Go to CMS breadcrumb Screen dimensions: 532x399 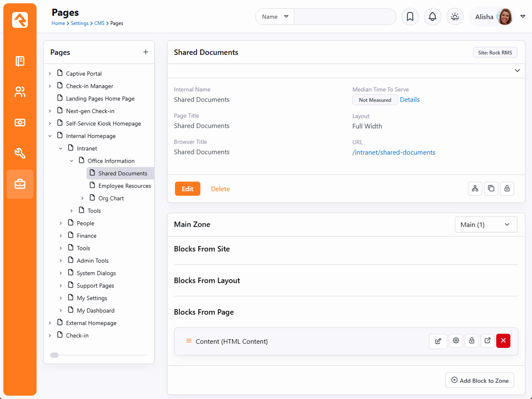(99, 23)
